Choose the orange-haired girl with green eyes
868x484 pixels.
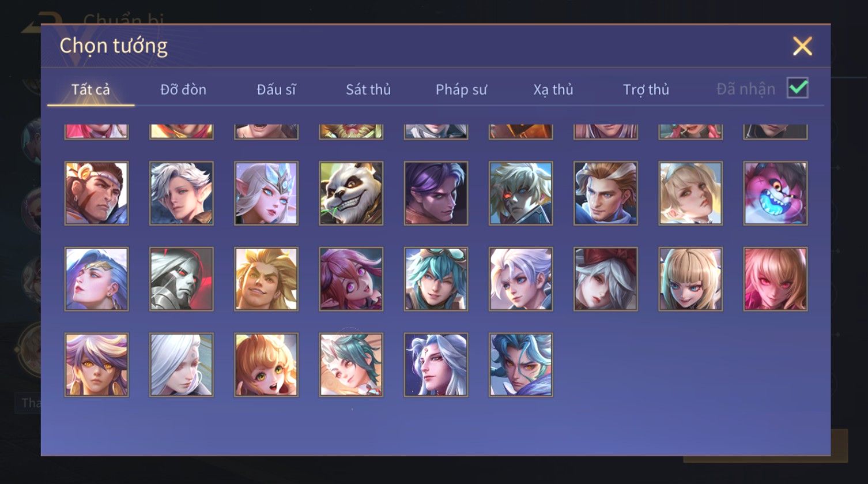pyautogui.click(x=266, y=365)
